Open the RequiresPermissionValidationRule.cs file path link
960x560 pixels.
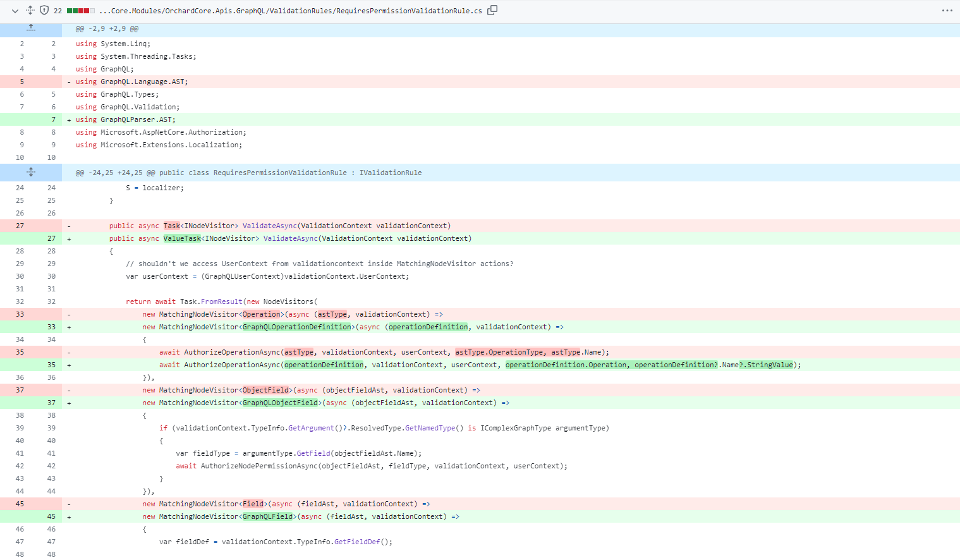click(x=290, y=11)
